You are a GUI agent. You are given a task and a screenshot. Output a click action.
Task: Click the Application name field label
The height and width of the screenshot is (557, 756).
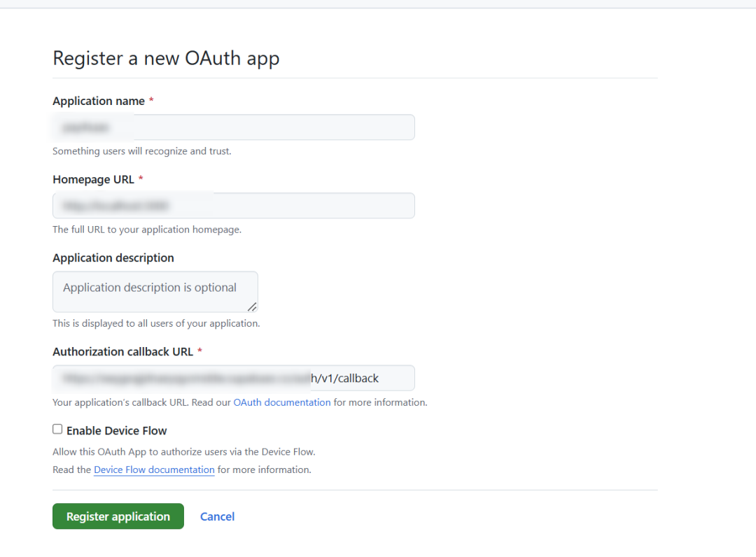click(98, 101)
